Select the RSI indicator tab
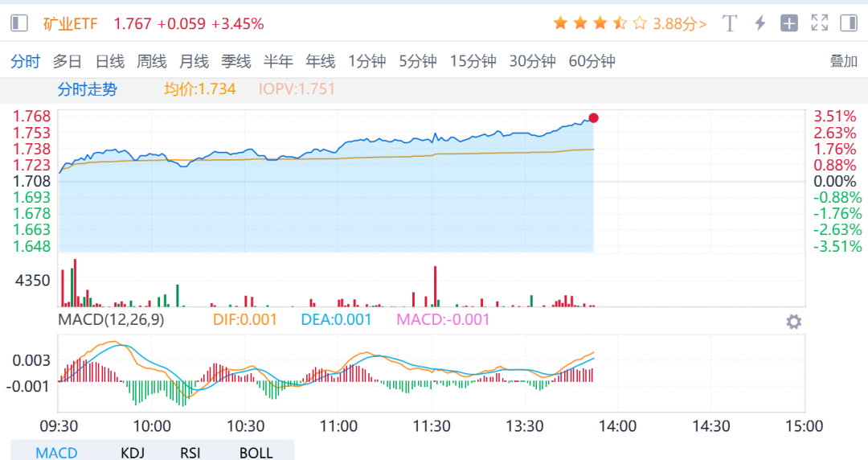 [190, 453]
